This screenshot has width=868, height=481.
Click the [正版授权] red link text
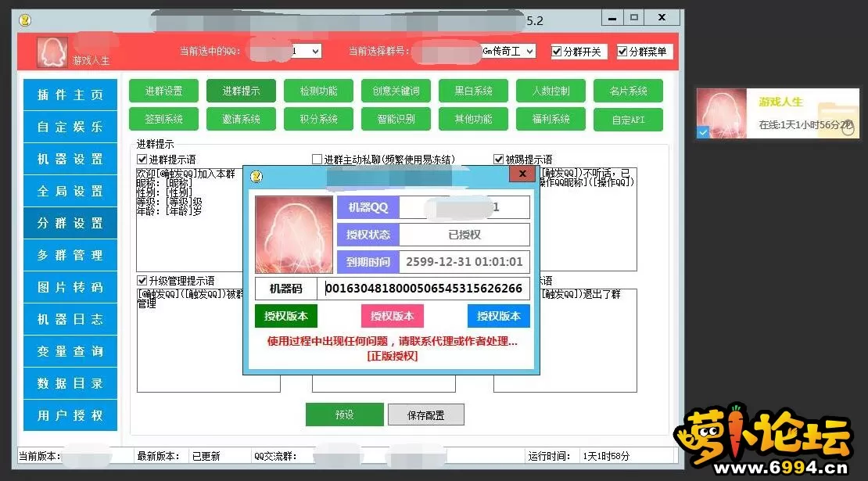392,356
